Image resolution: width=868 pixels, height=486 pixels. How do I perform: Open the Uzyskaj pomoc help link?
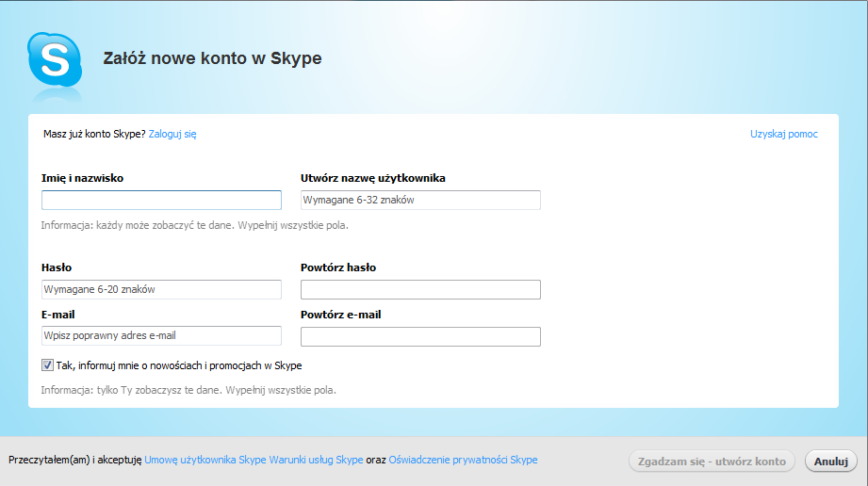(784, 134)
